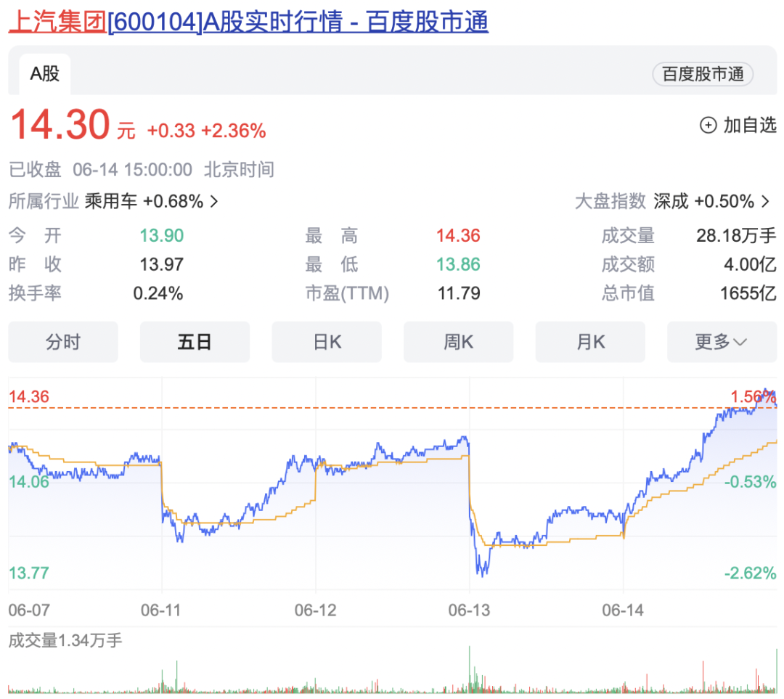Switch to the 分时 chart tab
784x699 pixels.
point(63,342)
